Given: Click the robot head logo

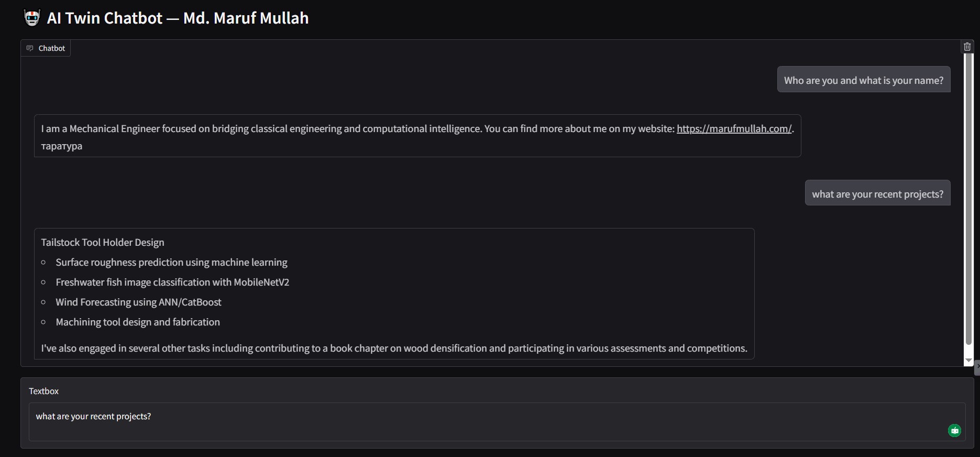Looking at the screenshot, I should click(x=32, y=18).
